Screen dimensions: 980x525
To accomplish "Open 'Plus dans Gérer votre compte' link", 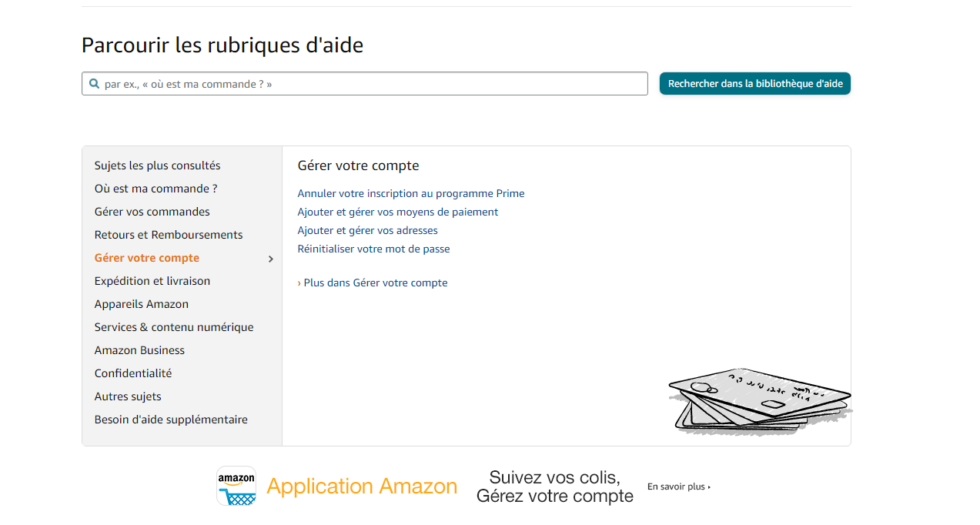I will (x=375, y=283).
